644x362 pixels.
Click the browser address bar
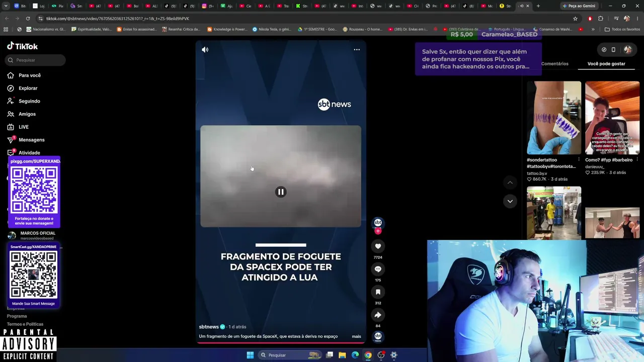coord(302,19)
